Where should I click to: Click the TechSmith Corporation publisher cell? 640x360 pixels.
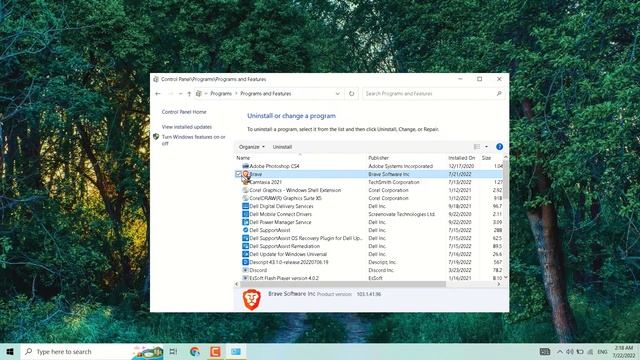pyautogui.click(x=394, y=182)
